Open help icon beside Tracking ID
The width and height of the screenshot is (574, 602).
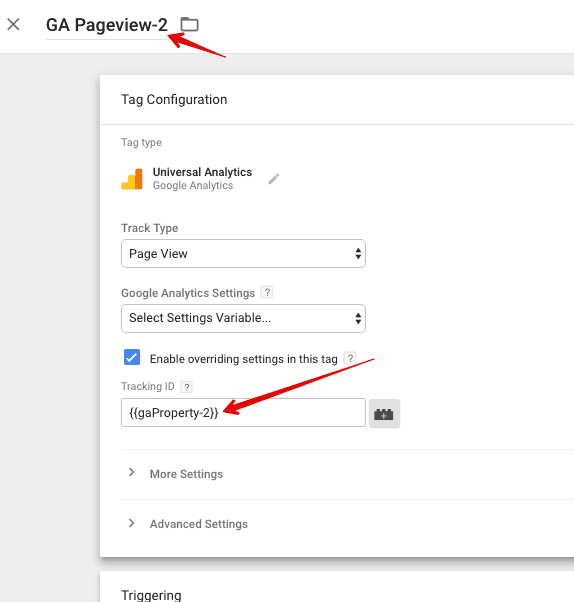pos(187,387)
